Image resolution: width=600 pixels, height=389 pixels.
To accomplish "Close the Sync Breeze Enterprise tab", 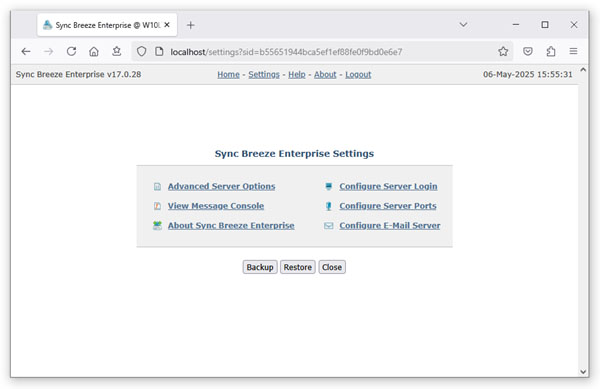I will pos(167,25).
